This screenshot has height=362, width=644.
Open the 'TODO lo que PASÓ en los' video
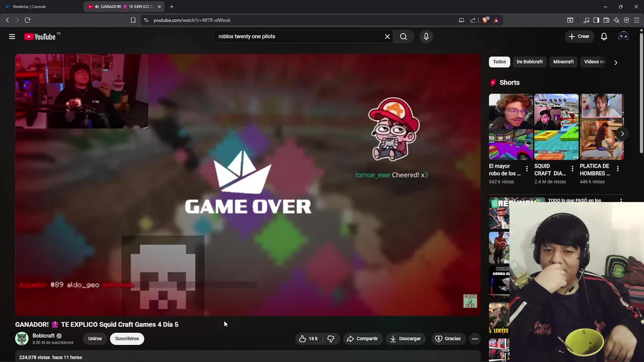pyautogui.click(x=575, y=200)
